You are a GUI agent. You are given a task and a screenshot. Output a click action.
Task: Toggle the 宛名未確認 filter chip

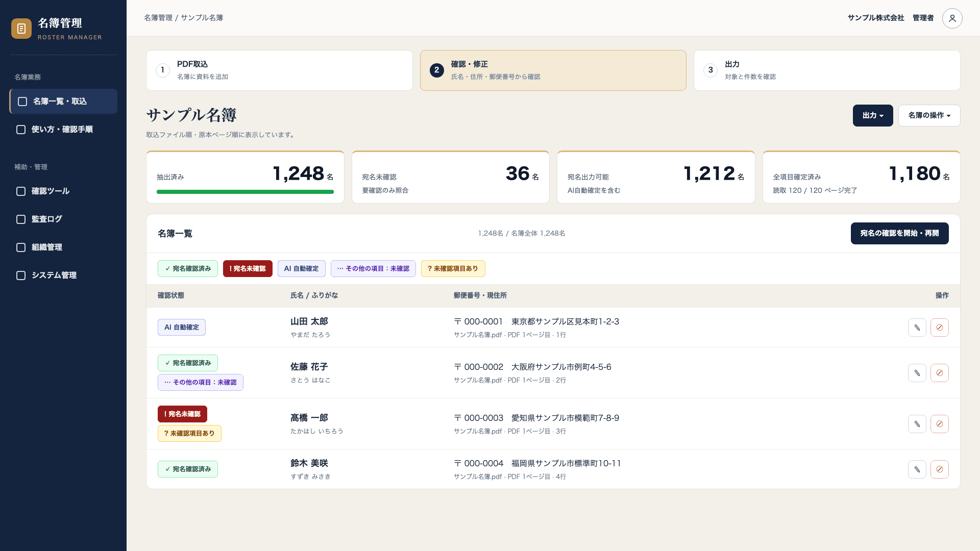pyautogui.click(x=248, y=269)
